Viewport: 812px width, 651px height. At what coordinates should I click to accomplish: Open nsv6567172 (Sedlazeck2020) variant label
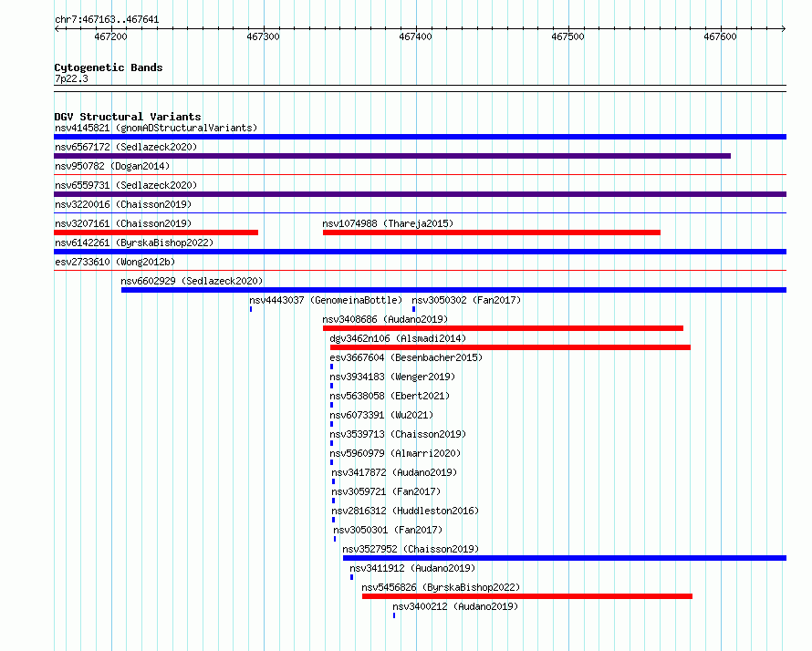[126, 147]
